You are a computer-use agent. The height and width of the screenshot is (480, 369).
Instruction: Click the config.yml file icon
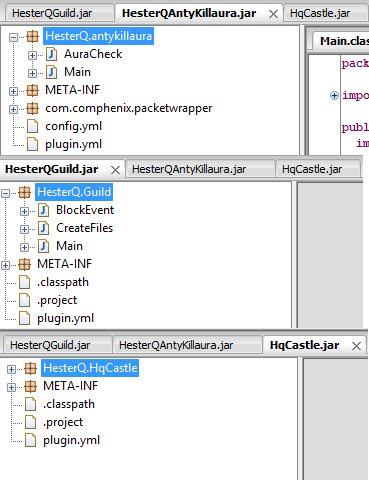(32, 126)
